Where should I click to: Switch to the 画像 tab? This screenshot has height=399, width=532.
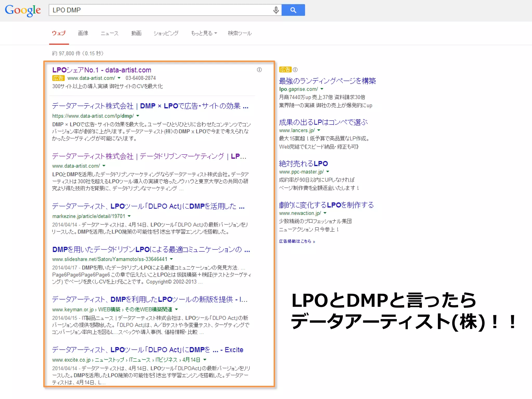click(83, 33)
